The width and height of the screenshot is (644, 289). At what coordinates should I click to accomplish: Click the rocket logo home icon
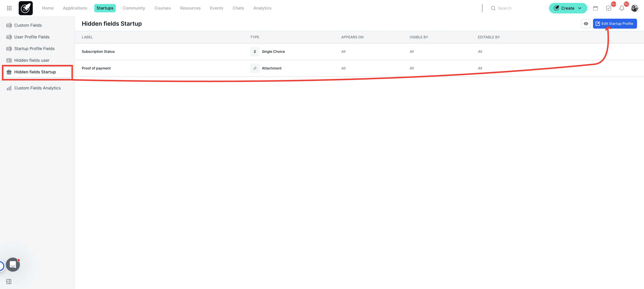click(26, 8)
